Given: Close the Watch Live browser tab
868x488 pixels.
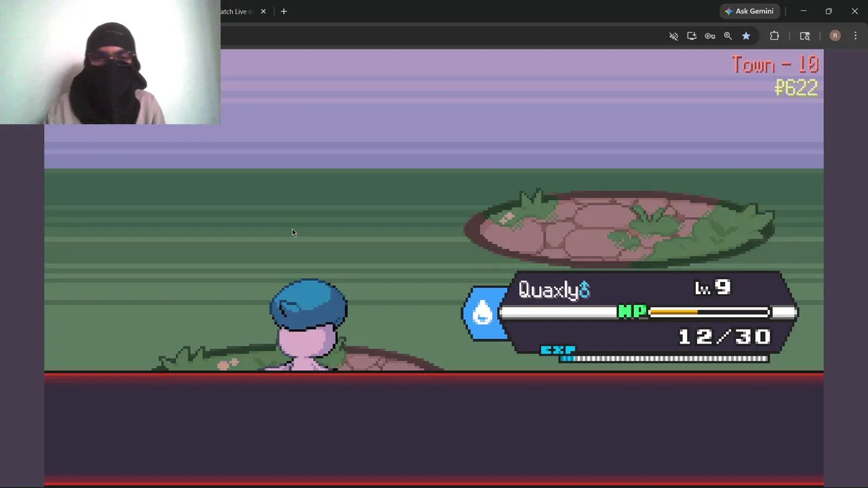Looking at the screenshot, I should 263,12.
